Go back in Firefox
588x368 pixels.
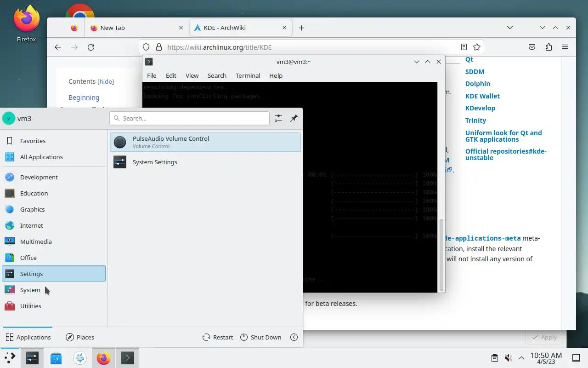click(x=58, y=47)
